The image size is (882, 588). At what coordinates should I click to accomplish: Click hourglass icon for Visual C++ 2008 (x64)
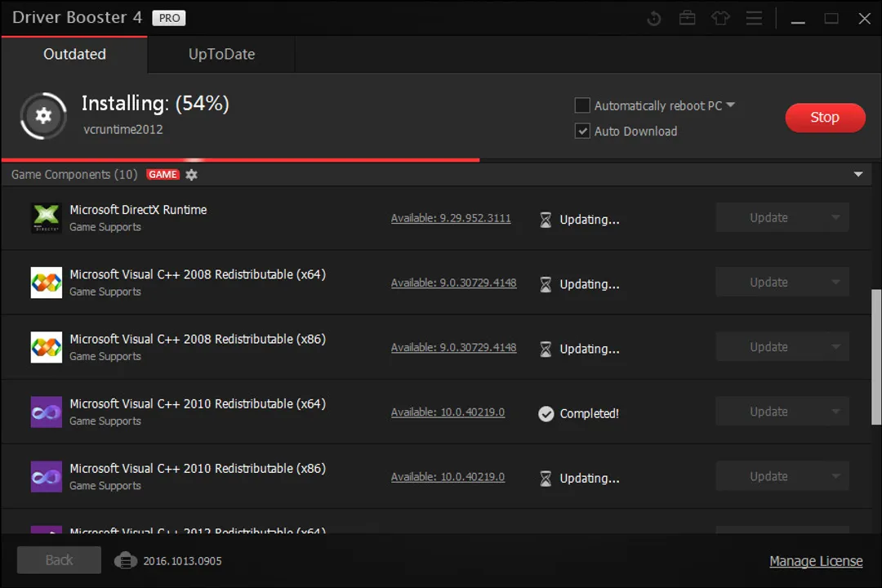click(546, 284)
